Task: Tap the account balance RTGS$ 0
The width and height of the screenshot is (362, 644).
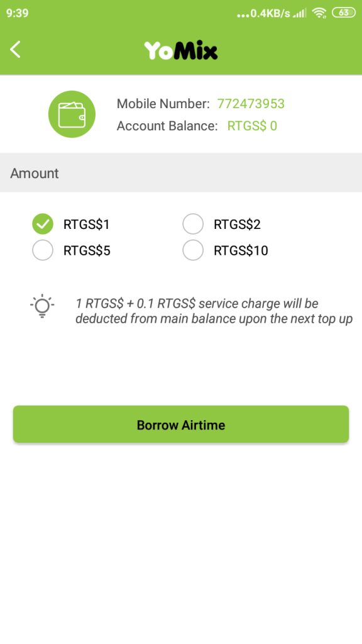Action: [x=252, y=126]
